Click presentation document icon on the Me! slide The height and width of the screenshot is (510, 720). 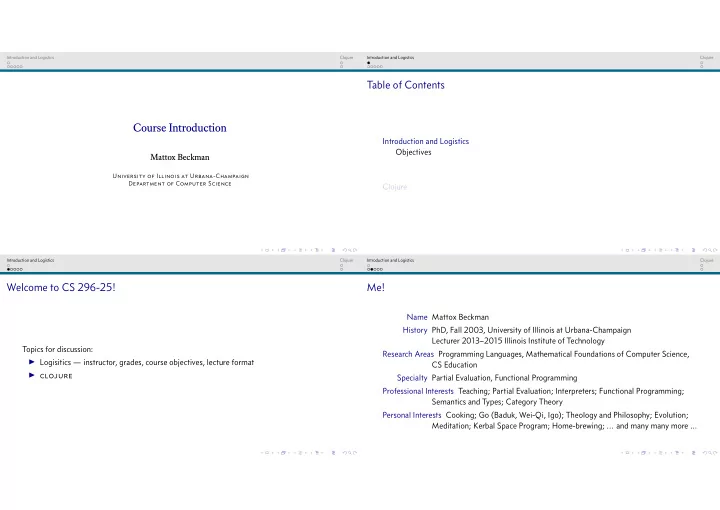coord(693,453)
